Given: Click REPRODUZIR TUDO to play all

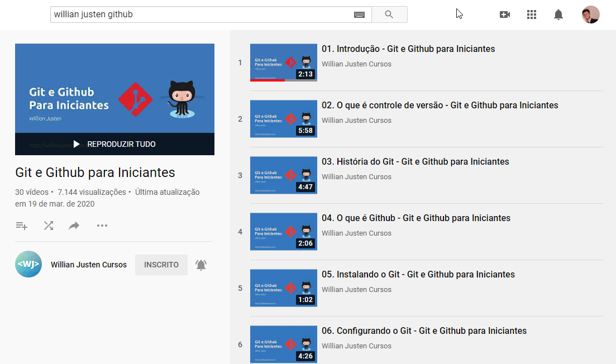Looking at the screenshot, I should tap(114, 144).
